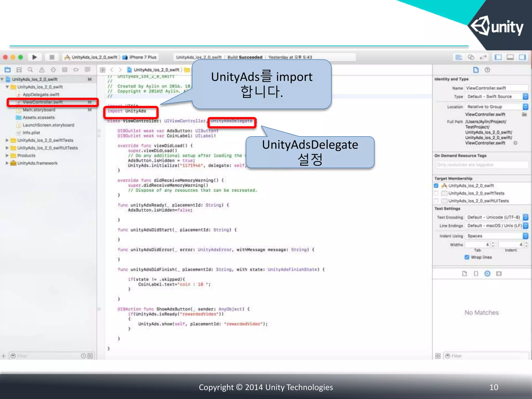Image resolution: width=532 pixels, height=399 pixels.
Task: Click UnityAds_ios_2_0_swift in jump bar
Action: coord(154,70)
